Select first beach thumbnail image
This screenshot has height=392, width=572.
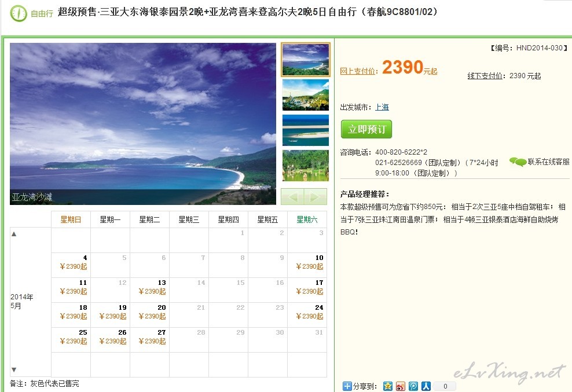point(306,60)
